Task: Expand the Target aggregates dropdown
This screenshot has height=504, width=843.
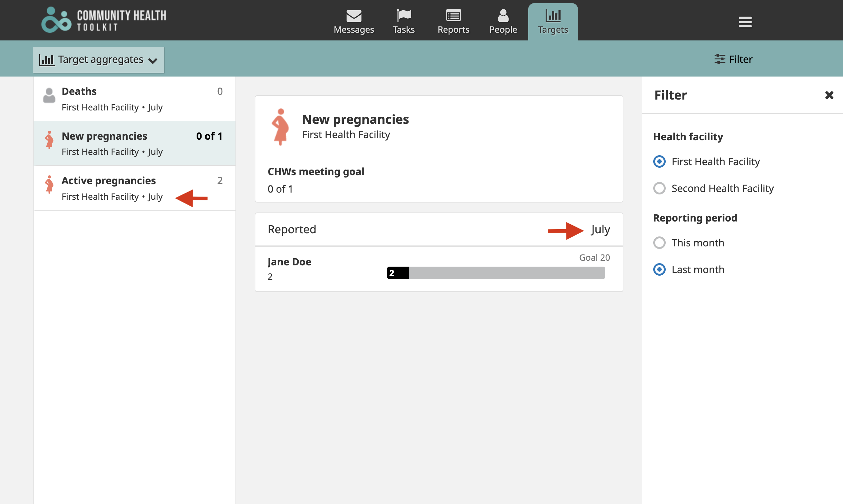Action: tap(99, 59)
